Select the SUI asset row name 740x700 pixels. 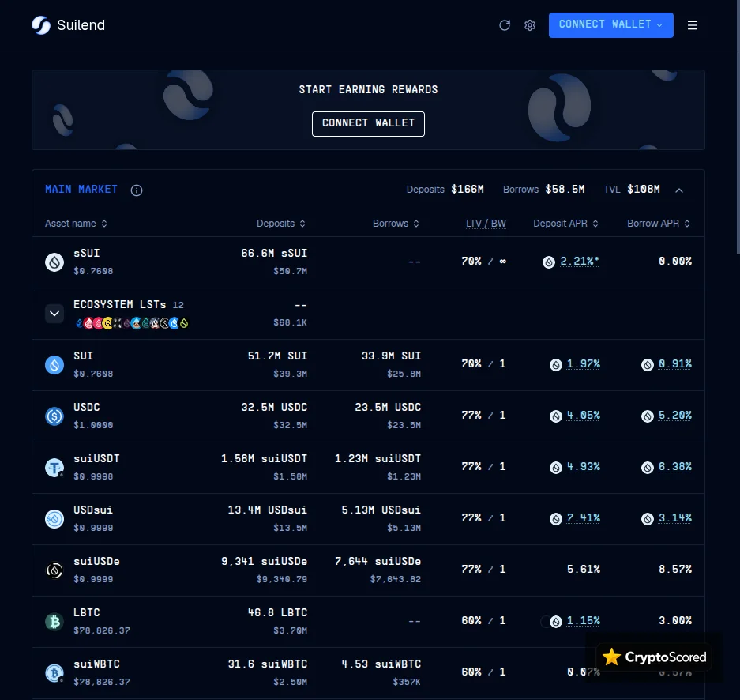83,356
